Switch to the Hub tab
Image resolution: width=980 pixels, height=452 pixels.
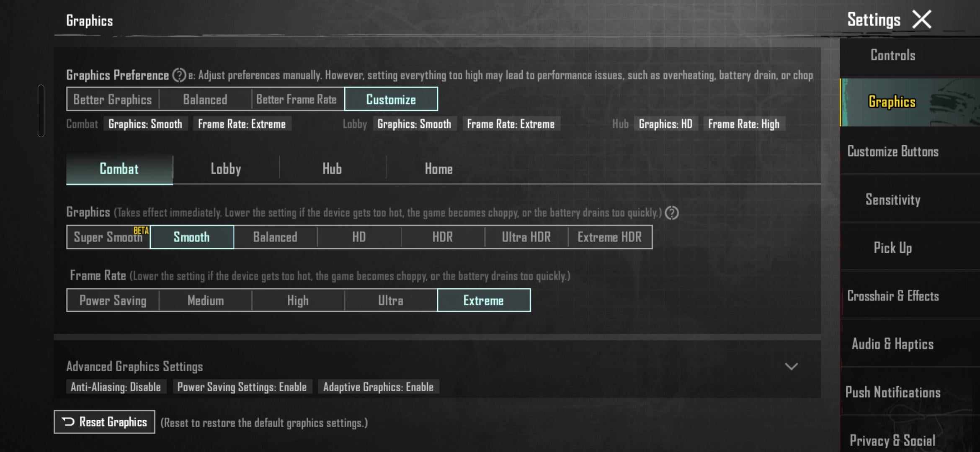click(332, 169)
